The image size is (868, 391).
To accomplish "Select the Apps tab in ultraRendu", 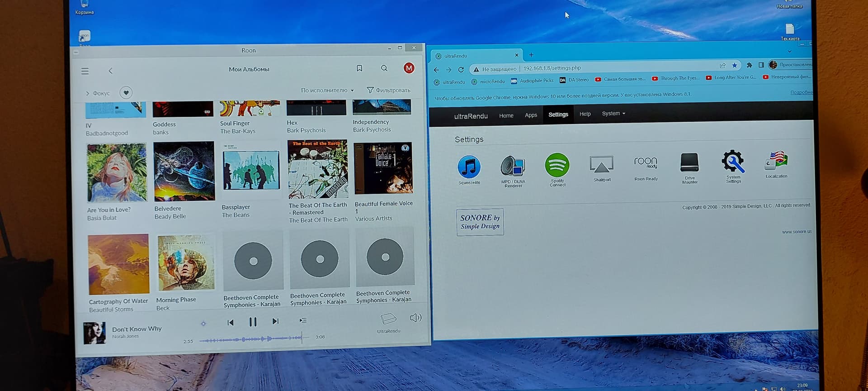I will pos(531,115).
